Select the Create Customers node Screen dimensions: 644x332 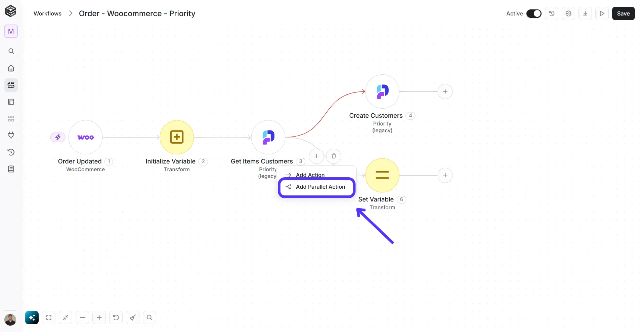(382, 91)
